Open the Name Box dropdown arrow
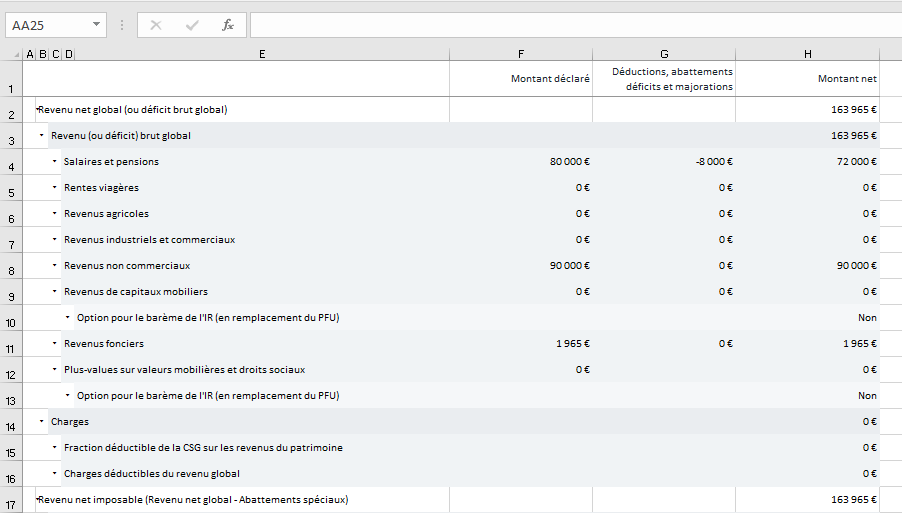902x513 pixels. pyautogui.click(x=96, y=25)
